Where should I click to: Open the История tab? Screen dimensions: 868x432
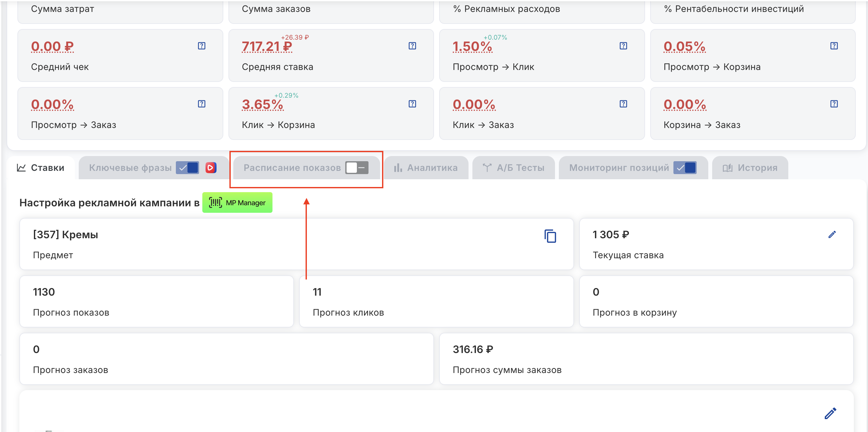click(x=750, y=167)
